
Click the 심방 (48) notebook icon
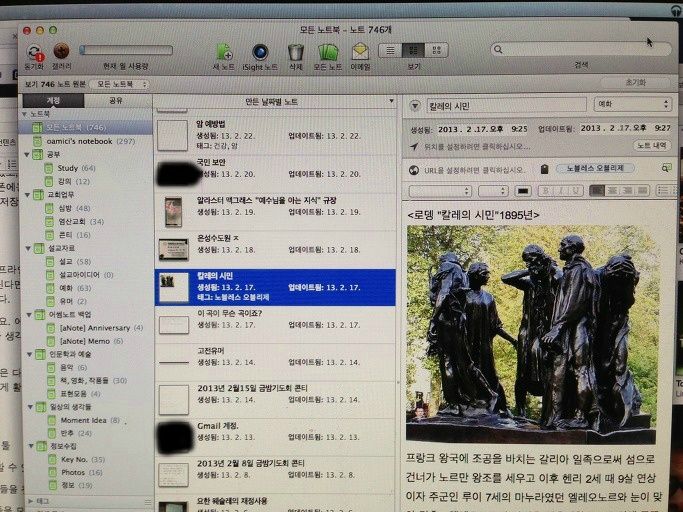coord(50,208)
